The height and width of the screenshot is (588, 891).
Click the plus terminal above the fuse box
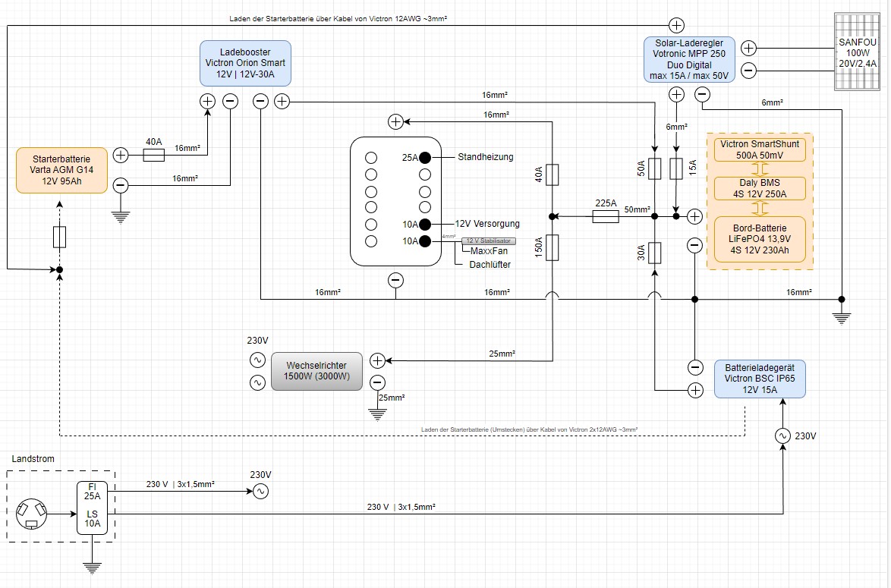395,121
